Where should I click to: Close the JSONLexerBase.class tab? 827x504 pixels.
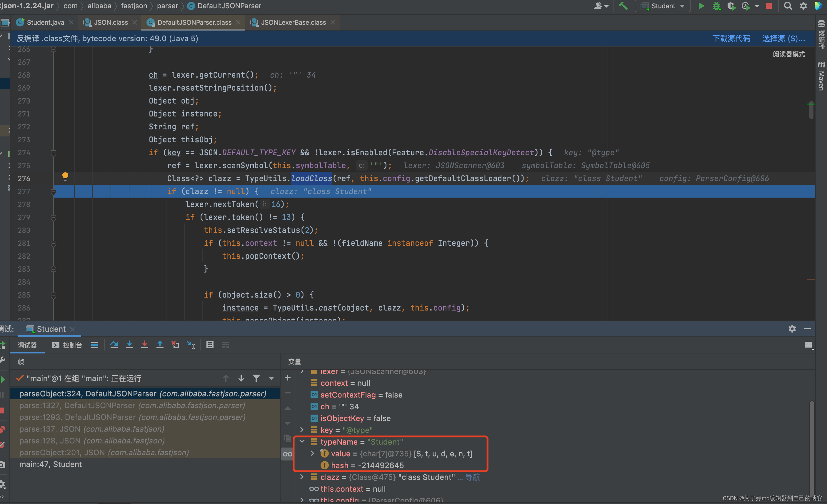click(x=333, y=22)
